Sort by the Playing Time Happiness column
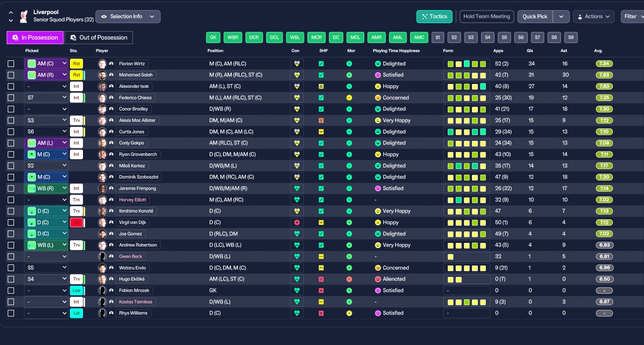This screenshot has height=345, width=644. (x=396, y=51)
